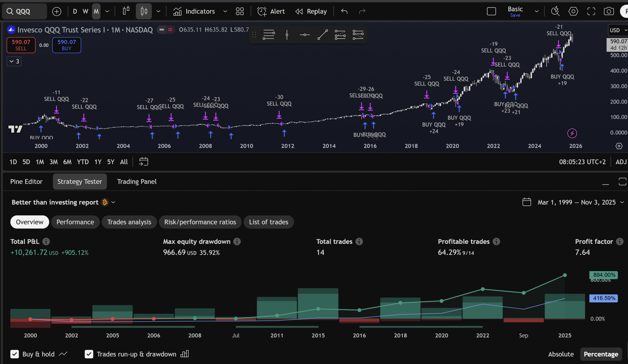Click the 590.07 SELL button
Image resolution: width=628 pixels, height=364 pixels.
point(21,45)
